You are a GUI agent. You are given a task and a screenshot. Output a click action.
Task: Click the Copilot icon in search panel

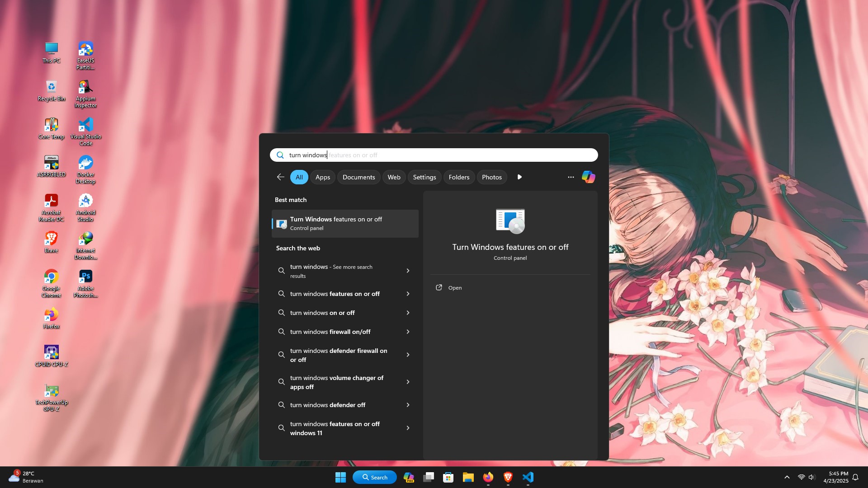588,177
